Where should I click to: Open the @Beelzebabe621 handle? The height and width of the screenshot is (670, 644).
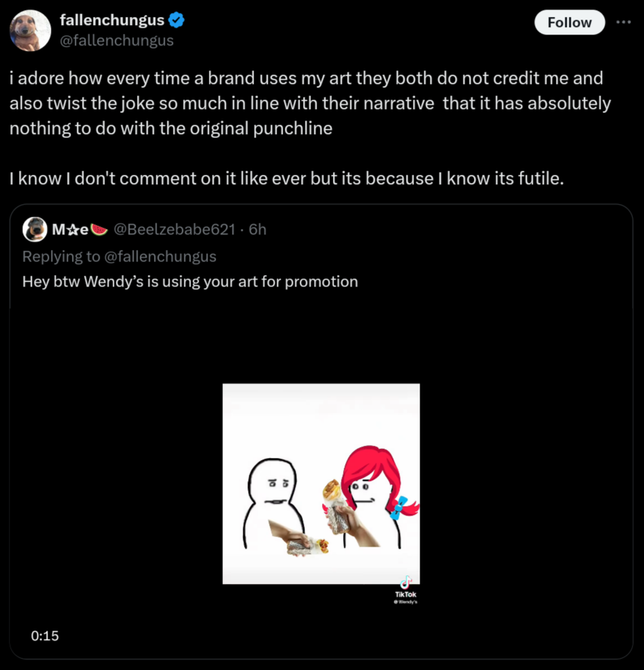coord(176,230)
